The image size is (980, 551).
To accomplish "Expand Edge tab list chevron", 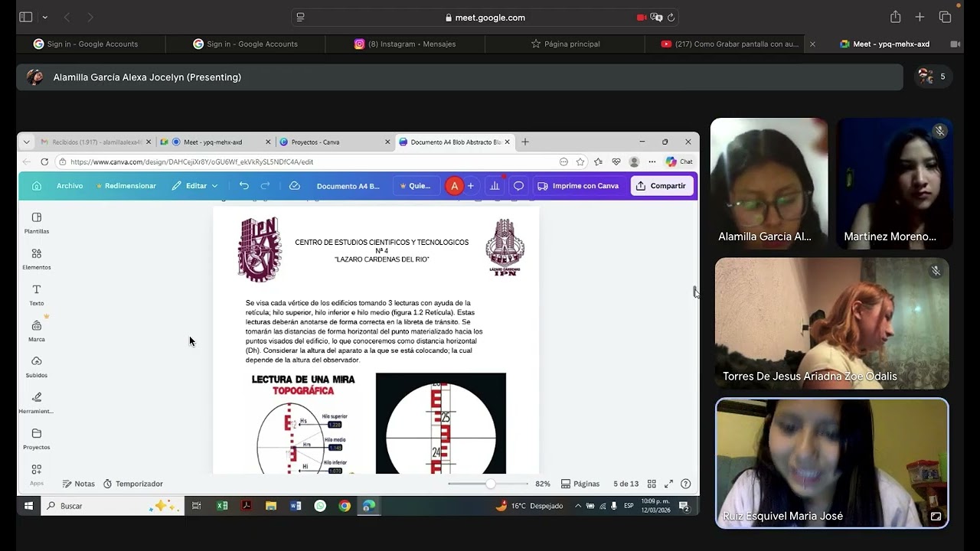I will pos(26,142).
